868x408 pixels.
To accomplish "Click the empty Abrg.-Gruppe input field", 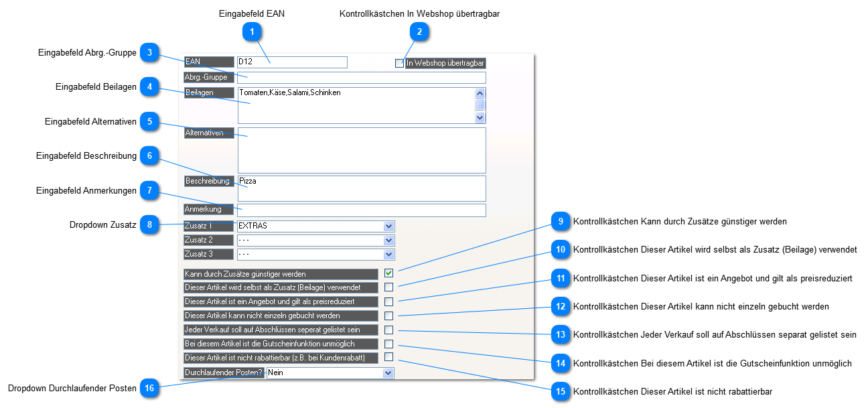I will click(361, 77).
